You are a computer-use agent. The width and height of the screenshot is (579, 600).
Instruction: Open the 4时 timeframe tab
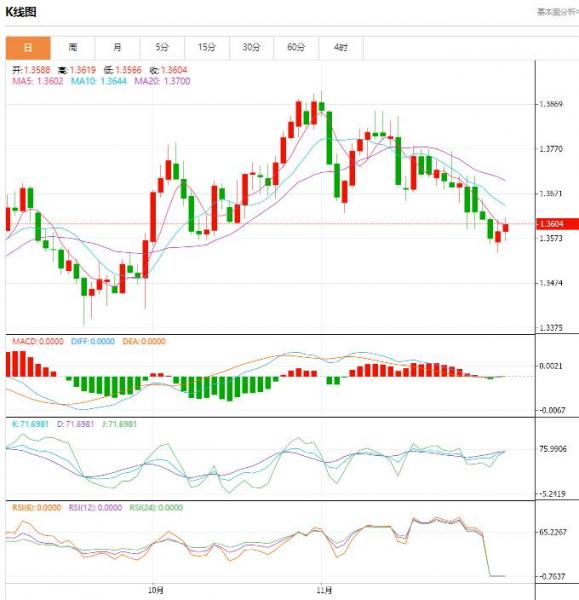pos(341,48)
